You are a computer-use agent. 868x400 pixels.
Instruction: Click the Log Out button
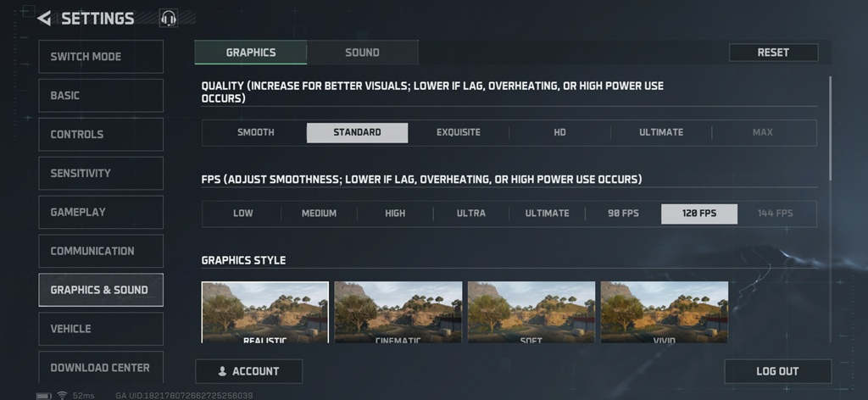pos(777,371)
